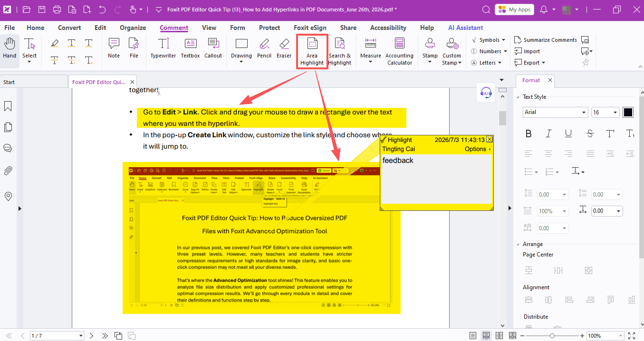
Task: Open Search & Highlight tool
Action: pyautogui.click(x=340, y=51)
